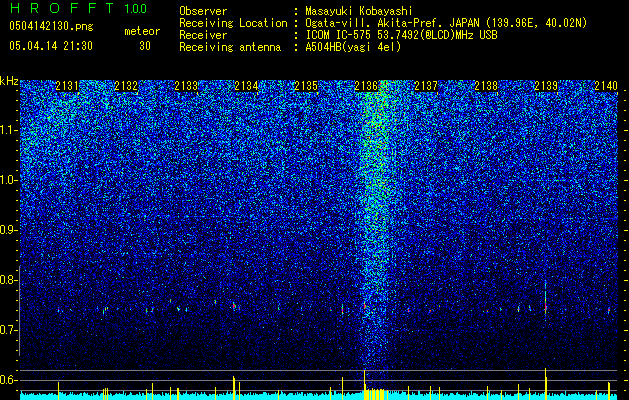Click the Receiver field label
The height and width of the screenshot is (400, 629).
tap(203, 35)
